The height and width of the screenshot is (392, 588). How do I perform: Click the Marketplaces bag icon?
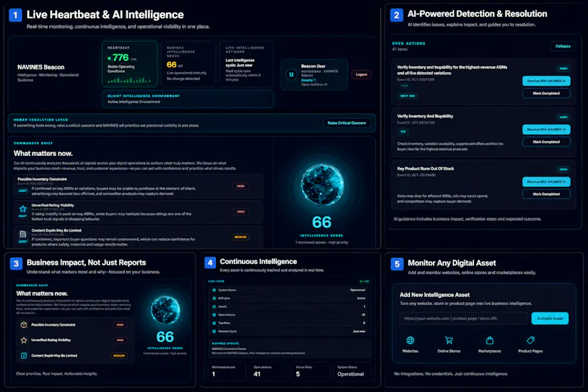490,341
